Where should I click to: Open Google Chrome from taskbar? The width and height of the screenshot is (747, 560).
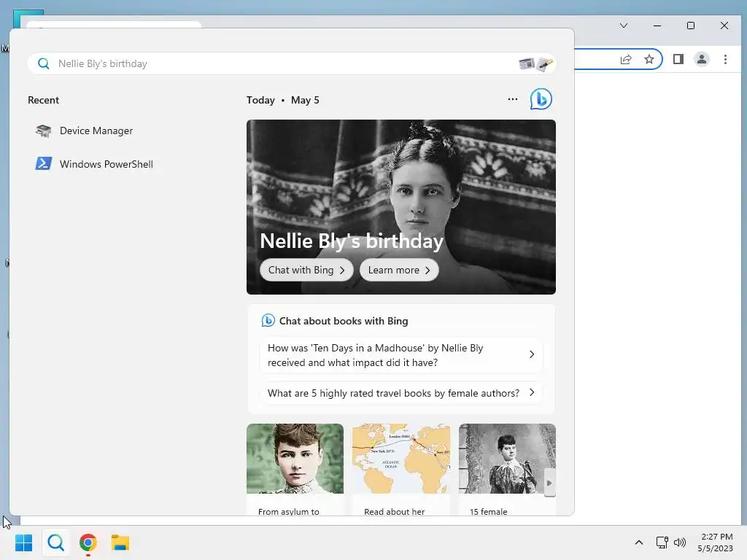[x=88, y=542]
